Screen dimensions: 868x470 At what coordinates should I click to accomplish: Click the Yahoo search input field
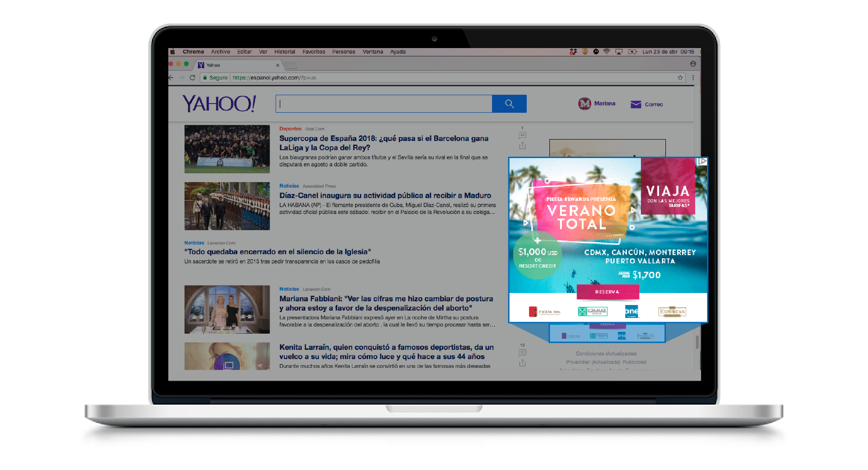(x=384, y=104)
